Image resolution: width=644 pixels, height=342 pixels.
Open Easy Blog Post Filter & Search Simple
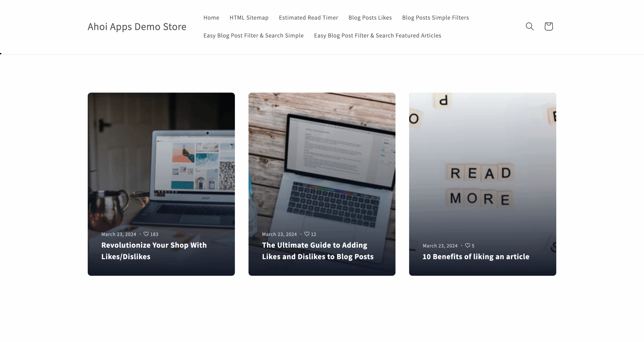click(254, 35)
